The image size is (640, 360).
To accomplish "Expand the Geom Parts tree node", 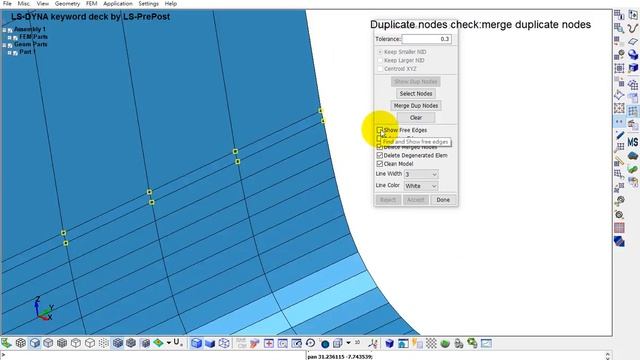I will tap(4, 45).
